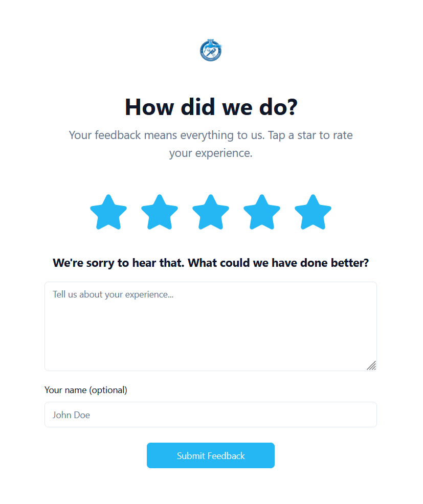
Task: Click the fourth star icon
Action: coord(262,212)
